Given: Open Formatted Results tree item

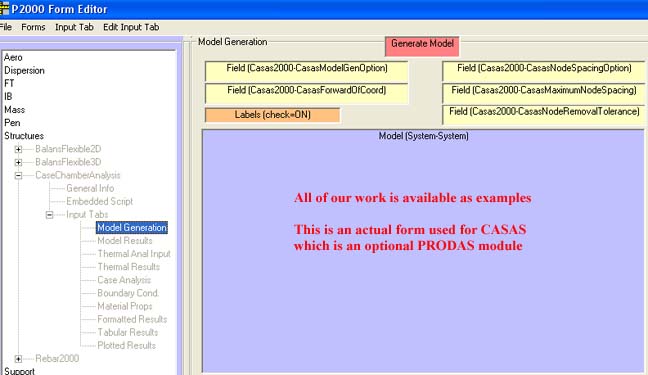Looking at the screenshot, I should tap(132, 320).
